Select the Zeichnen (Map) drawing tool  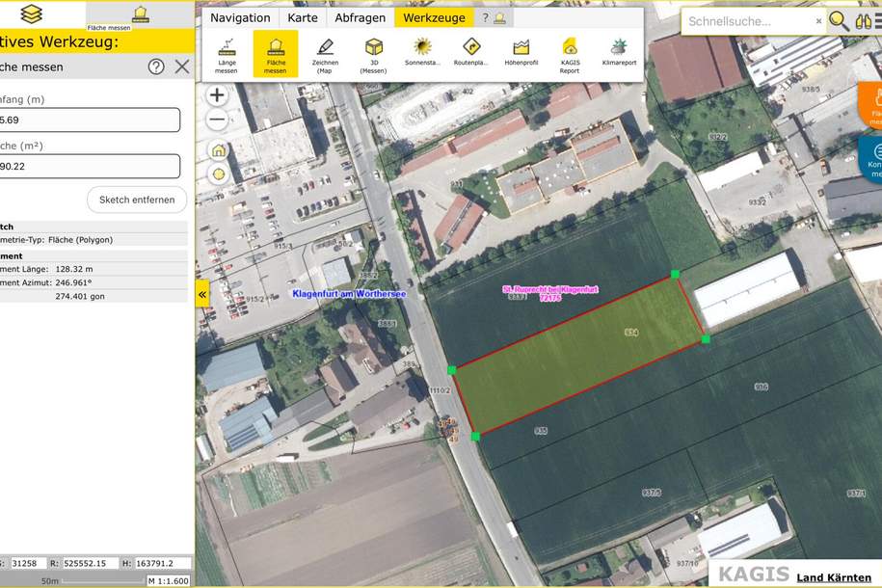point(325,55)
